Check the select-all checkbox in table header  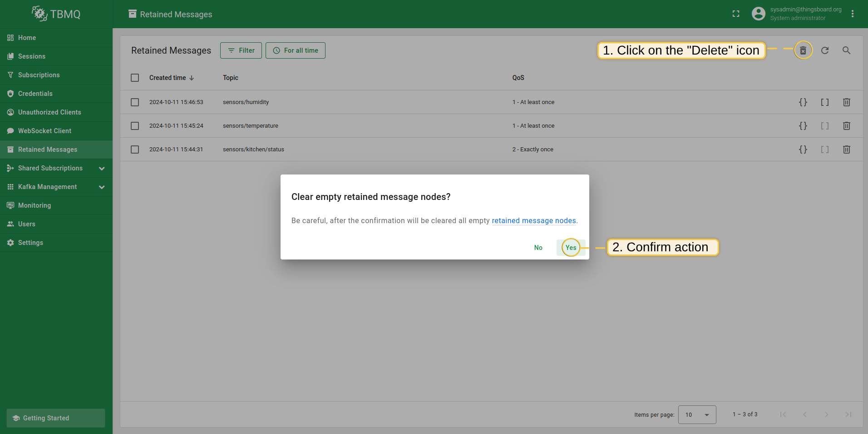[135, 78]
